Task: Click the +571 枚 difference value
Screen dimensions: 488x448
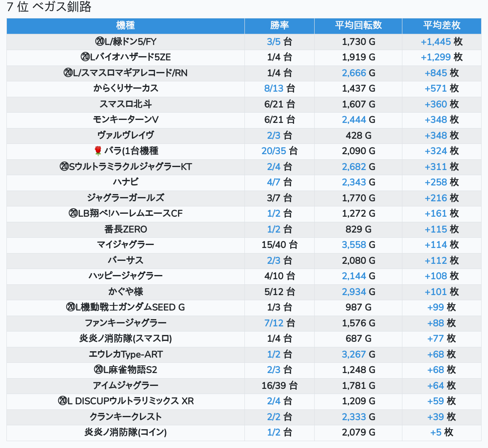Action: [441, 88]
